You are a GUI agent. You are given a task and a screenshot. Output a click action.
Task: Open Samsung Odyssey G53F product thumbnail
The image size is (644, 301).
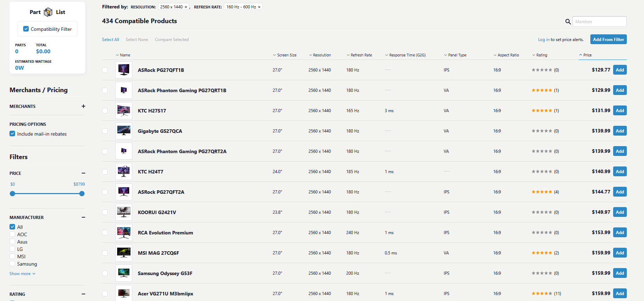124,273
